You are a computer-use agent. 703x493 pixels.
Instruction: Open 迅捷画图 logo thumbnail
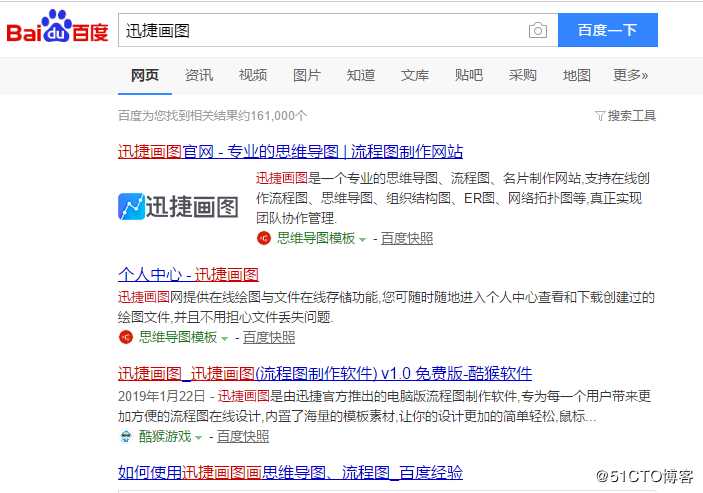click(178, 207)
